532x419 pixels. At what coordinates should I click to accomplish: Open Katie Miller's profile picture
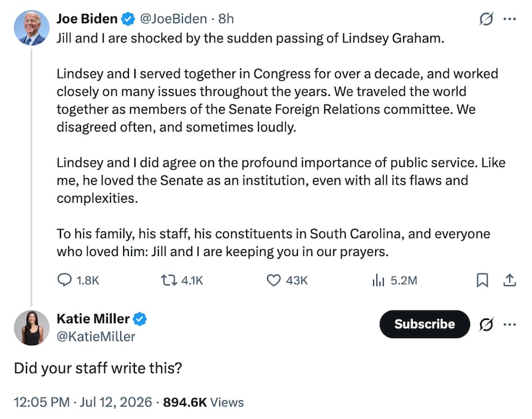pyautogui.click(x=31, y=328)
